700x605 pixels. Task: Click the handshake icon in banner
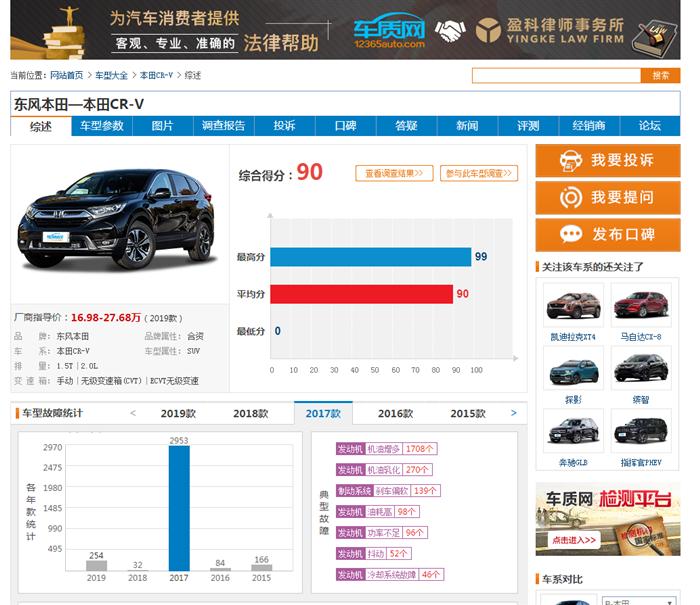(x=450, y=31)
